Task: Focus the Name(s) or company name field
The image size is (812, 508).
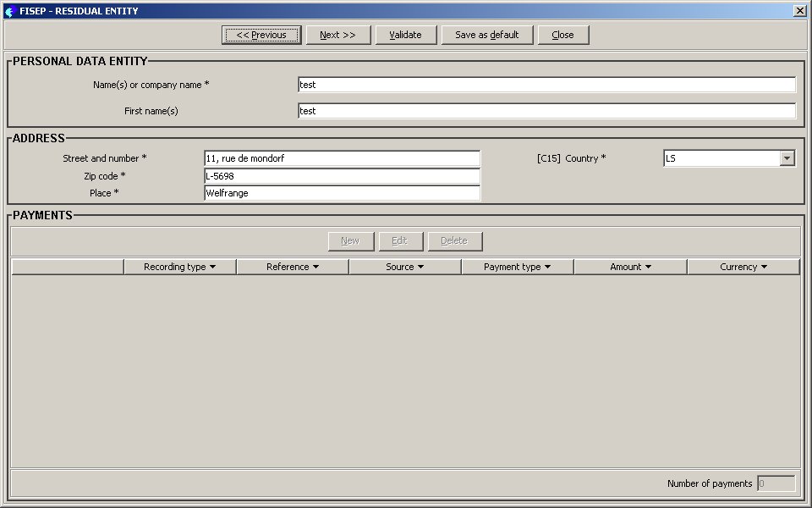Action: (546, 85)
